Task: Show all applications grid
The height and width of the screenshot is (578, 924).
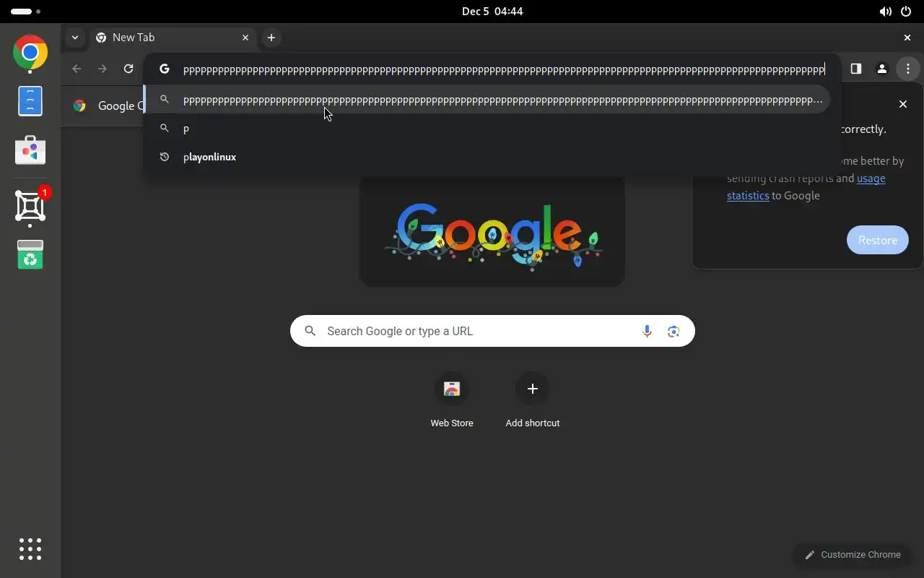Action: click(x=30, y=549)
